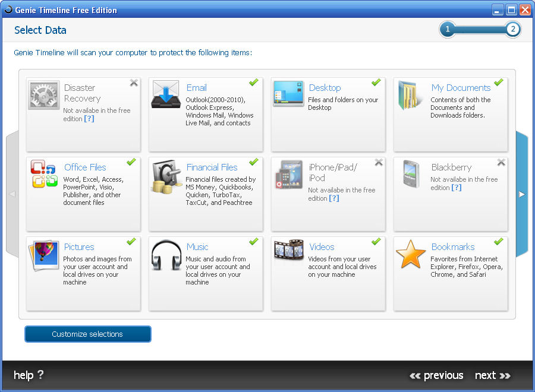
Task: Click the Videos category title
Action: (x=322, y=247)
